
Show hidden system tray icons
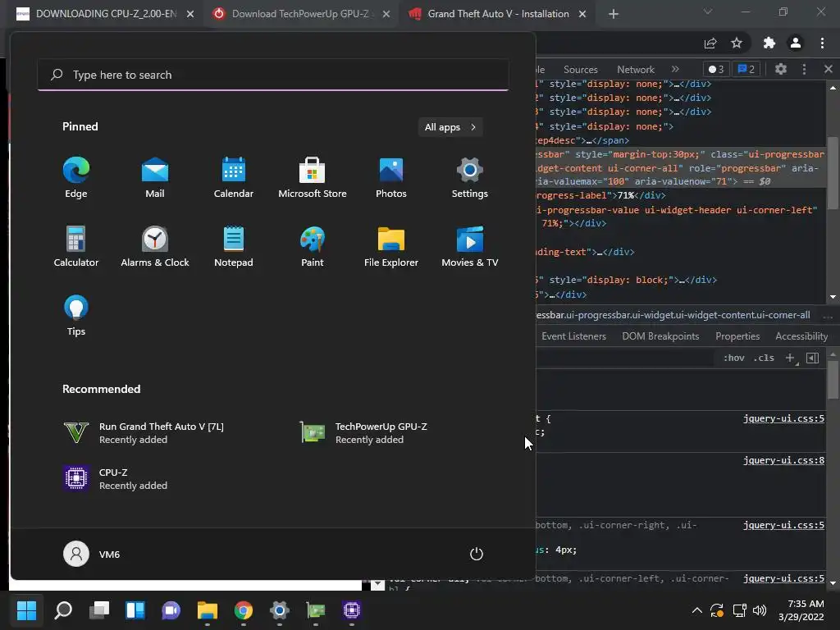(696, 610)
